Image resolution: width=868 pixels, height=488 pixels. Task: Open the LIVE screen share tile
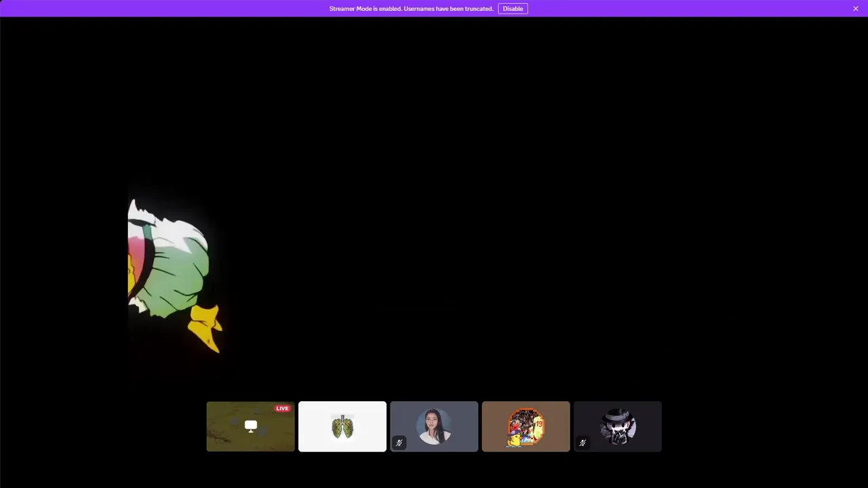250,426
